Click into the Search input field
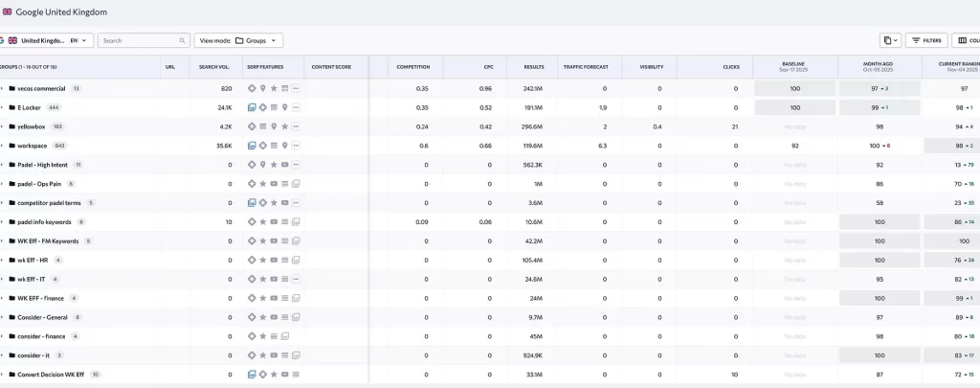This screenshot has height=388, width=980. click(139, 41)
